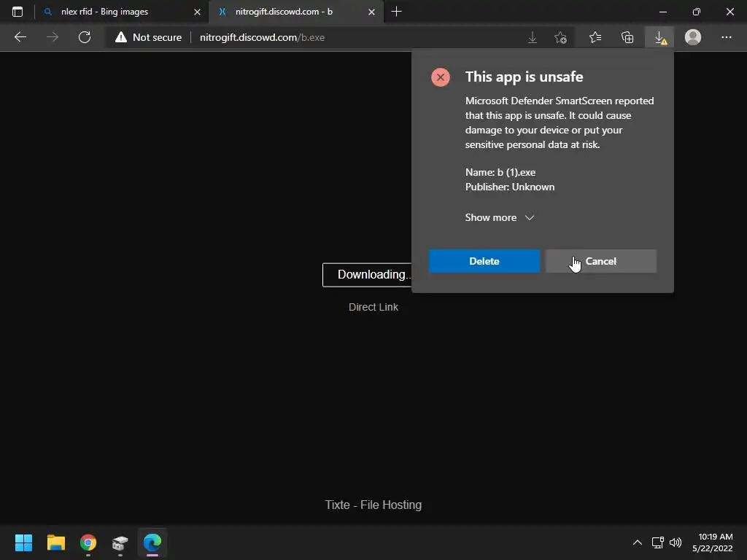Click the Not secure warning triangle

tap(121, 37)
